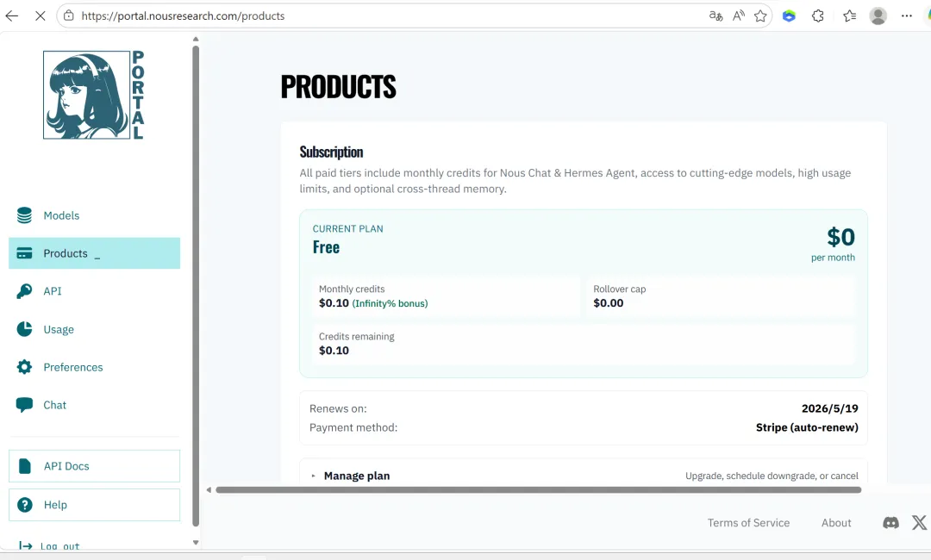Viewport: 931px width, 560px height.
Task: Select Preferences in the sidebar
Action: tap(95, 367)
